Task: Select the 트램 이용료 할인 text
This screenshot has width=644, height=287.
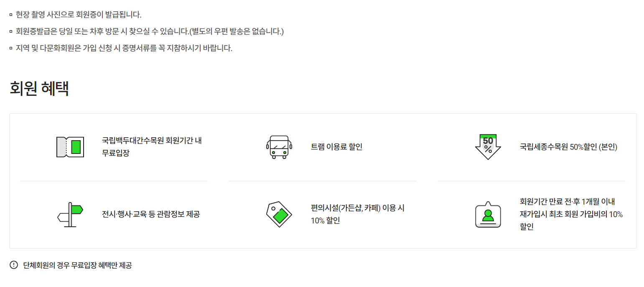Action: pos(336,147)
